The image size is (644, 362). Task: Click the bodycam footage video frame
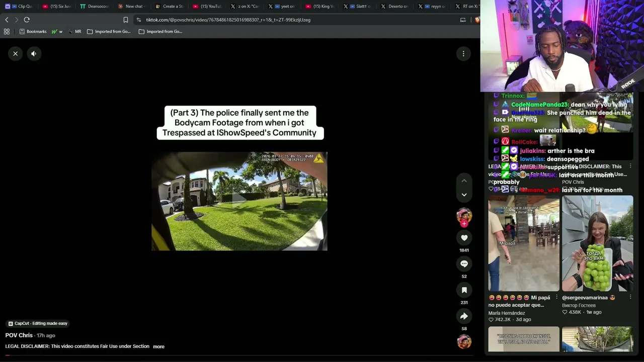tap(239, 201)
